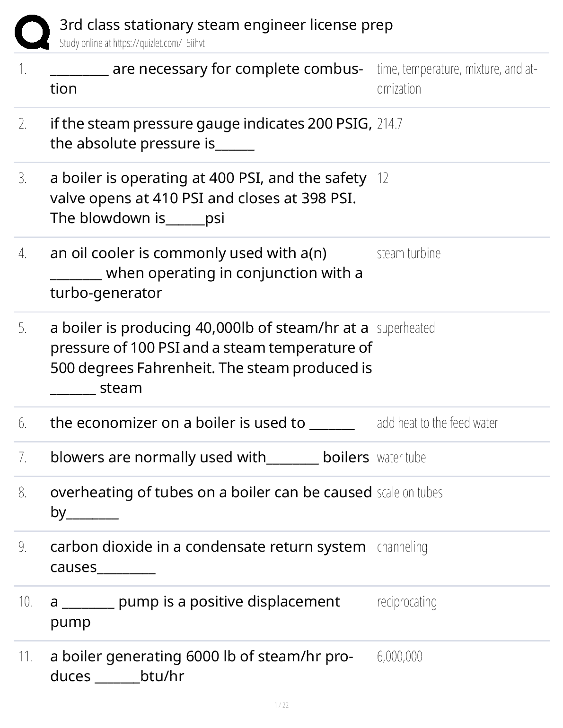Click the answer 'time, temperature, mixture, and atomization'
The image size is (563, 728).
pos(457,78)
